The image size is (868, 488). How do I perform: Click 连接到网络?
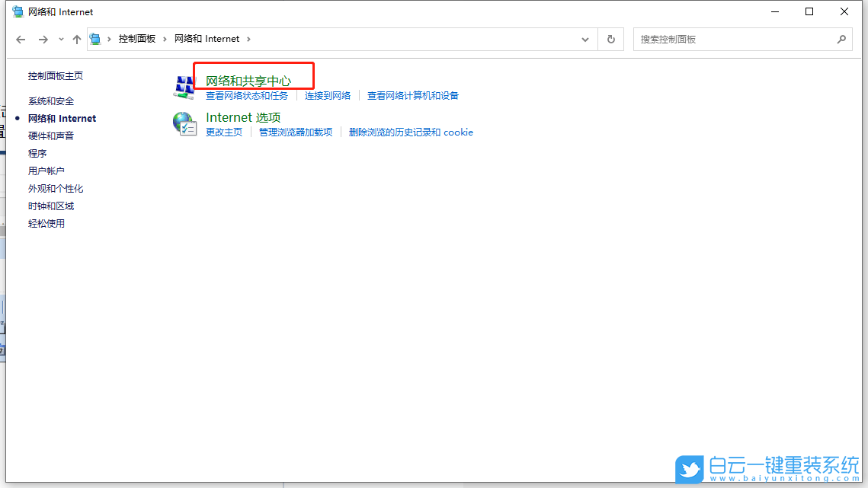click(328, 95)
